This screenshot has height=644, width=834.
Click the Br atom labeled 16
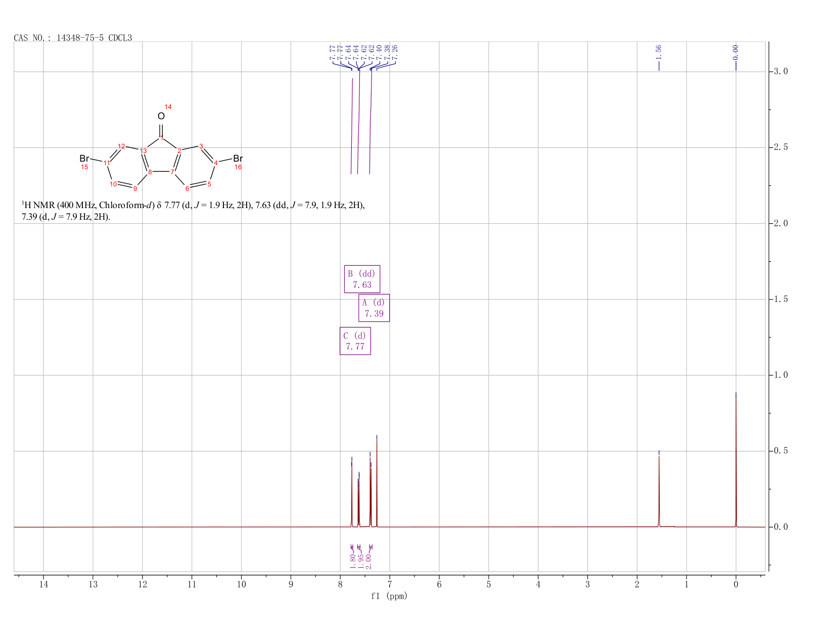coord(238,159)
